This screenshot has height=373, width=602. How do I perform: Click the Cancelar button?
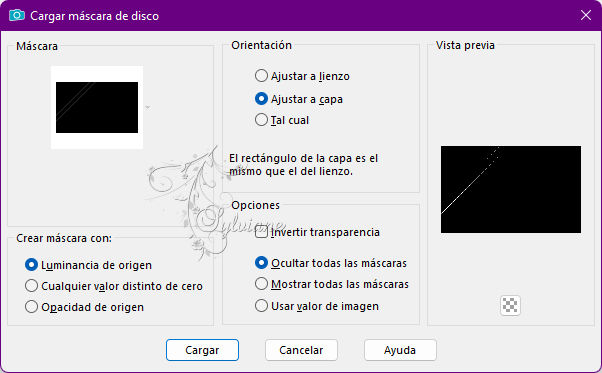click(301, 350)
